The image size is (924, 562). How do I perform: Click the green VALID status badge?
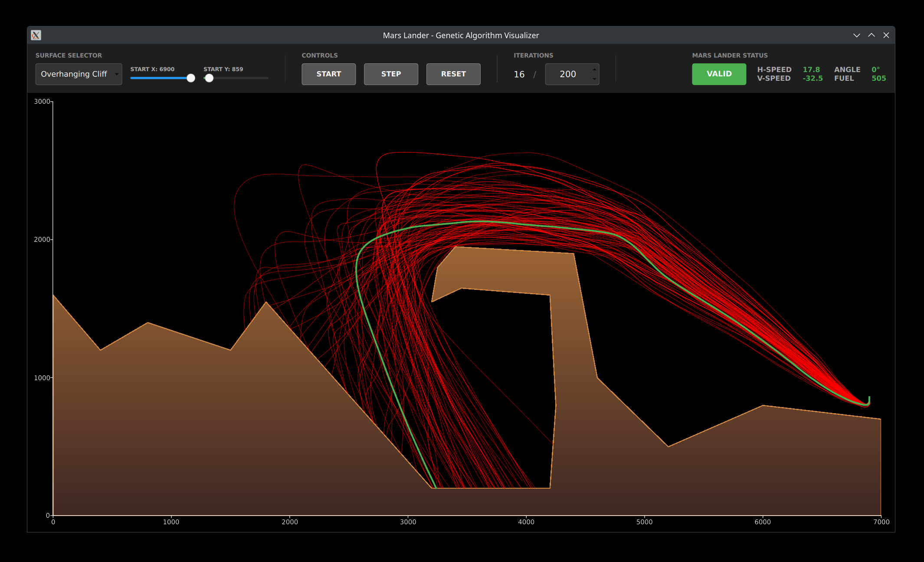[719, 74]
